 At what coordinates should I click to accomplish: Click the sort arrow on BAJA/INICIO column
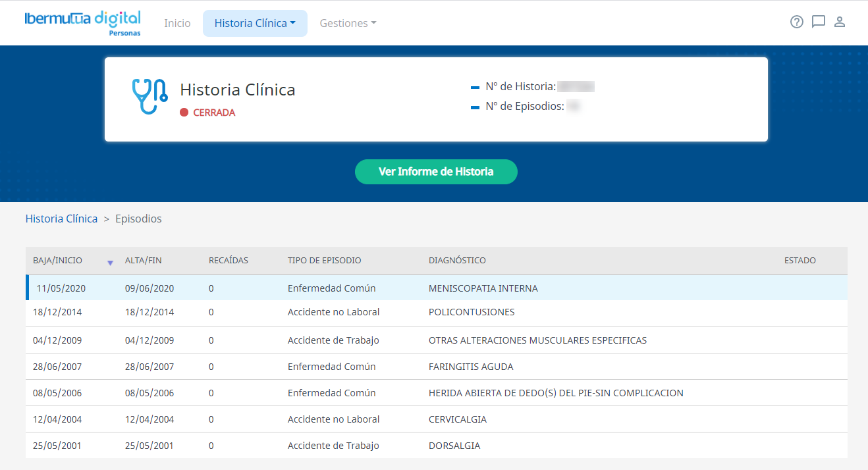click(x=110, y=262)
